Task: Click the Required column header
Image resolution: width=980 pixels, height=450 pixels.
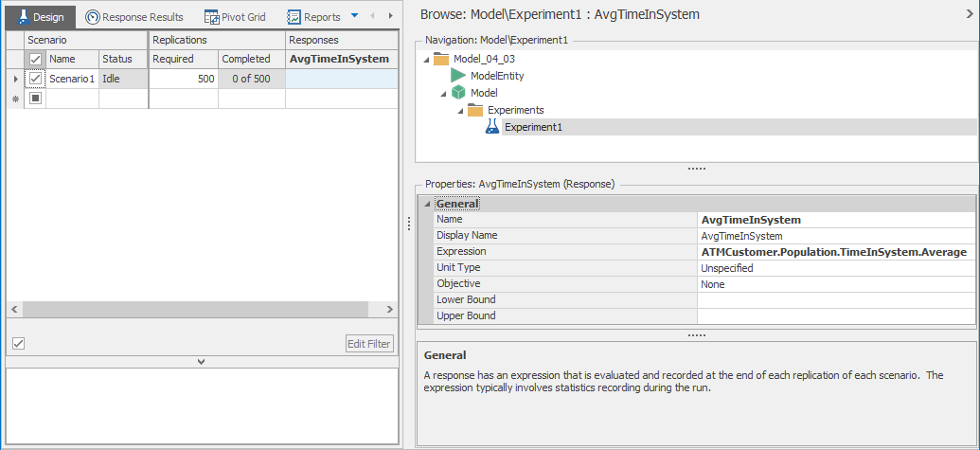Action: pyautogui.click(x=184, y=59)
